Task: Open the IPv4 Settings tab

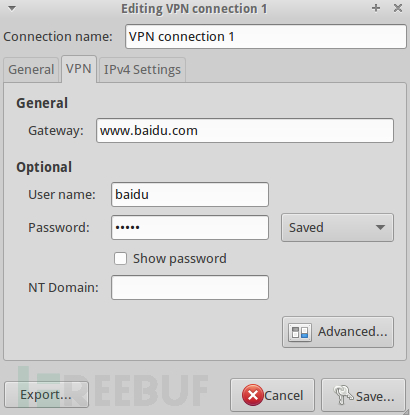Action: tap(142, 70)
